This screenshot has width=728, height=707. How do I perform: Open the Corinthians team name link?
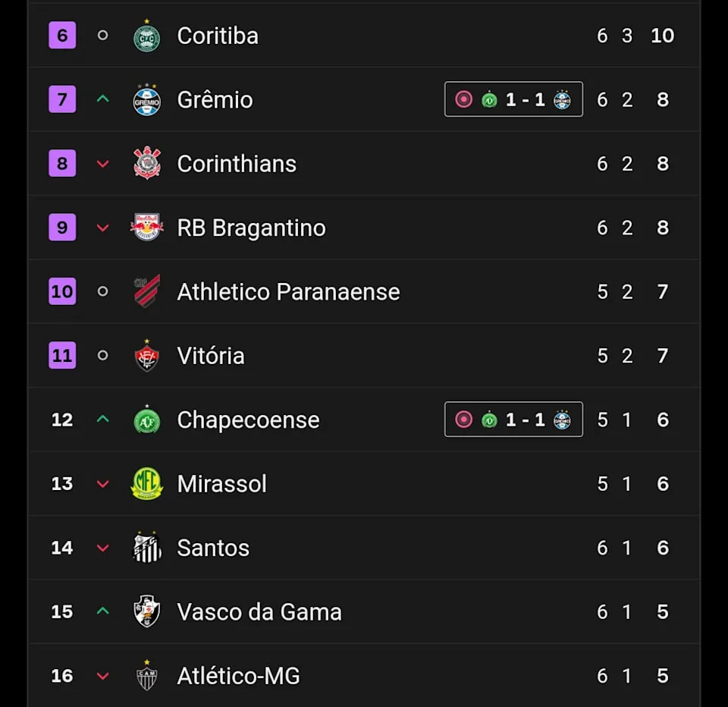(237, 164)
